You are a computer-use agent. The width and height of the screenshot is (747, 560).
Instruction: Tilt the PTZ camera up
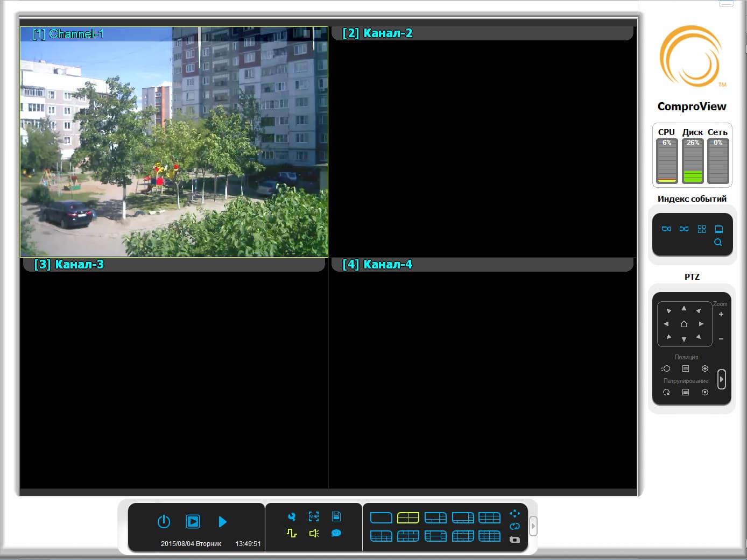tap(684, 308)
